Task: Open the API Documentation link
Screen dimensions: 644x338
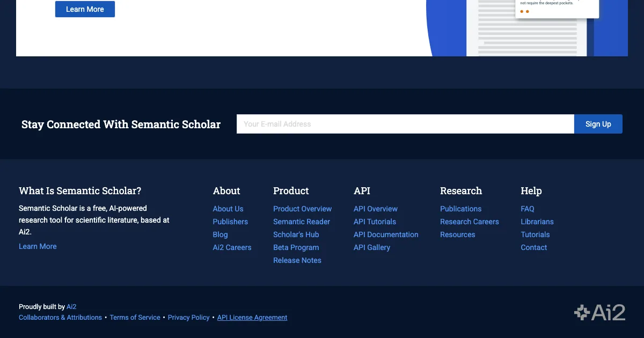Action: pos(386,234)
